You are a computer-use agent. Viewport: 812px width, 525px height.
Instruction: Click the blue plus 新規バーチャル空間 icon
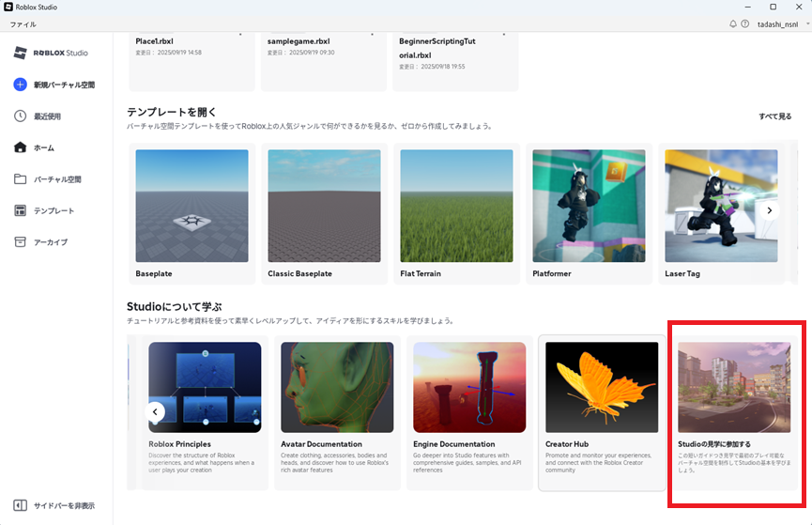(x=21, y=85)
